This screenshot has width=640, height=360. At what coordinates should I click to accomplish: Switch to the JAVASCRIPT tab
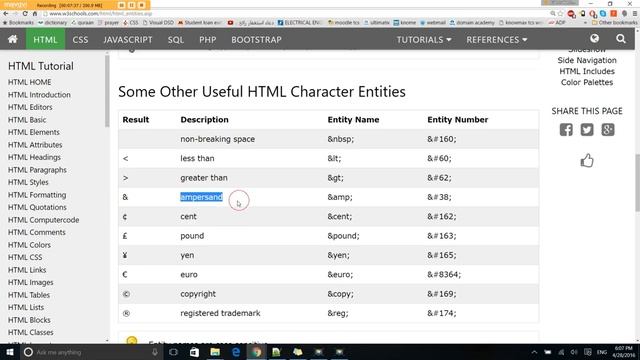tap(128, 40)
